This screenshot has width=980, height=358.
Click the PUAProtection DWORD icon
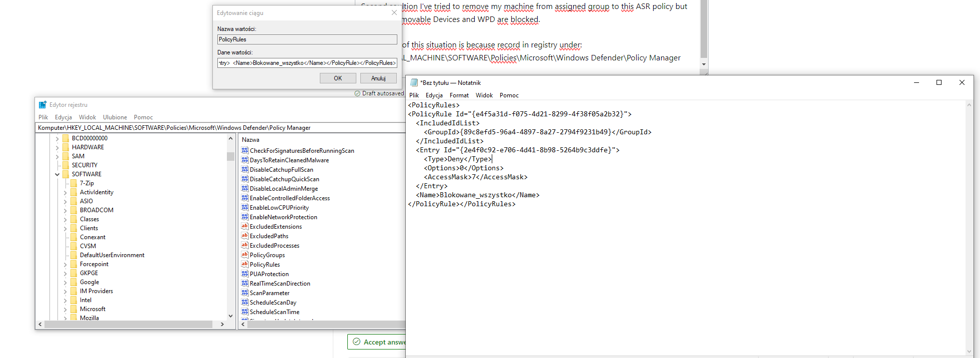(245, 274)
